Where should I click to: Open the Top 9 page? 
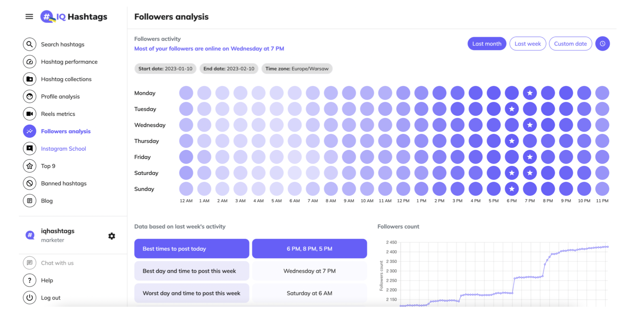coord(48,166)
